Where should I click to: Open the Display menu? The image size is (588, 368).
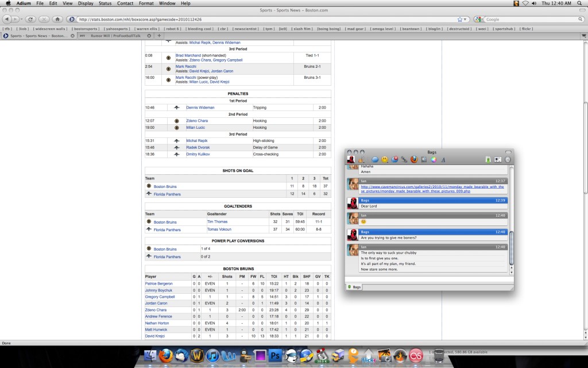(x=86, y=3)
